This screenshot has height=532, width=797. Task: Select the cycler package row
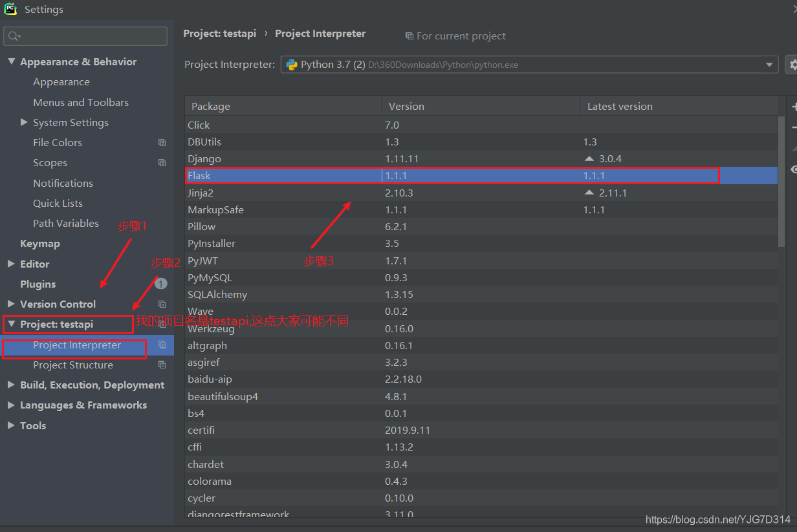tap(481, 498)
